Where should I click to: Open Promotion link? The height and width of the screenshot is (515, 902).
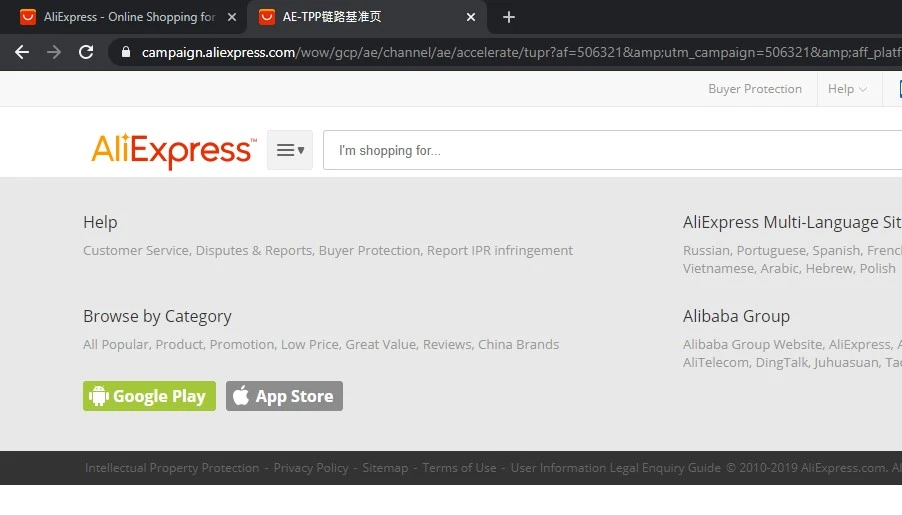242,344
